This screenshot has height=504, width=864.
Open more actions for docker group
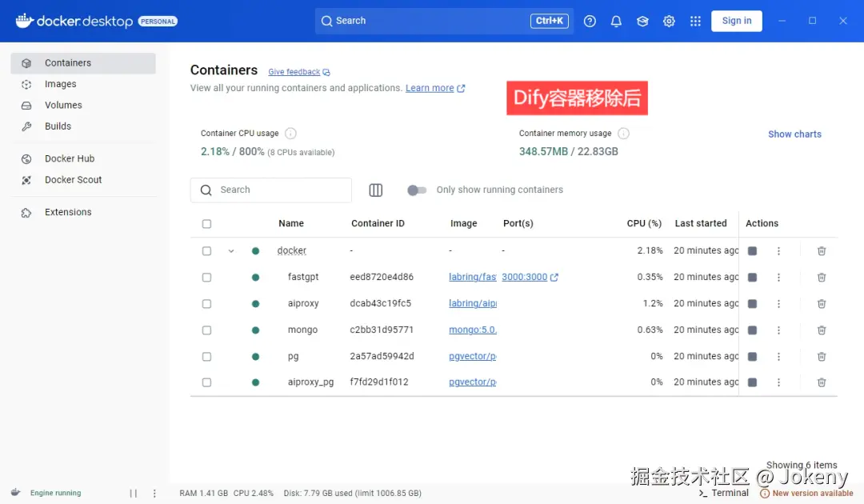(x=778, y=250)
